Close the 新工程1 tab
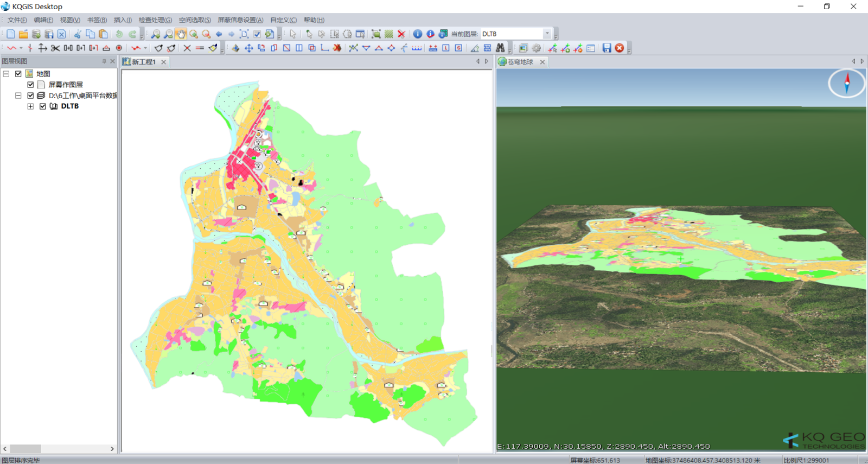The image size is (868, 464). point(163,62)
